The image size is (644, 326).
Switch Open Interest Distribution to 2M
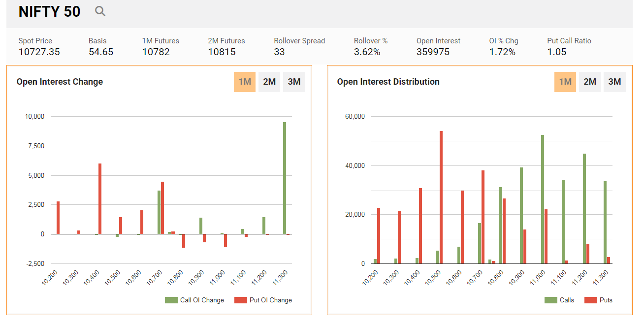click(x=590, y=82)
